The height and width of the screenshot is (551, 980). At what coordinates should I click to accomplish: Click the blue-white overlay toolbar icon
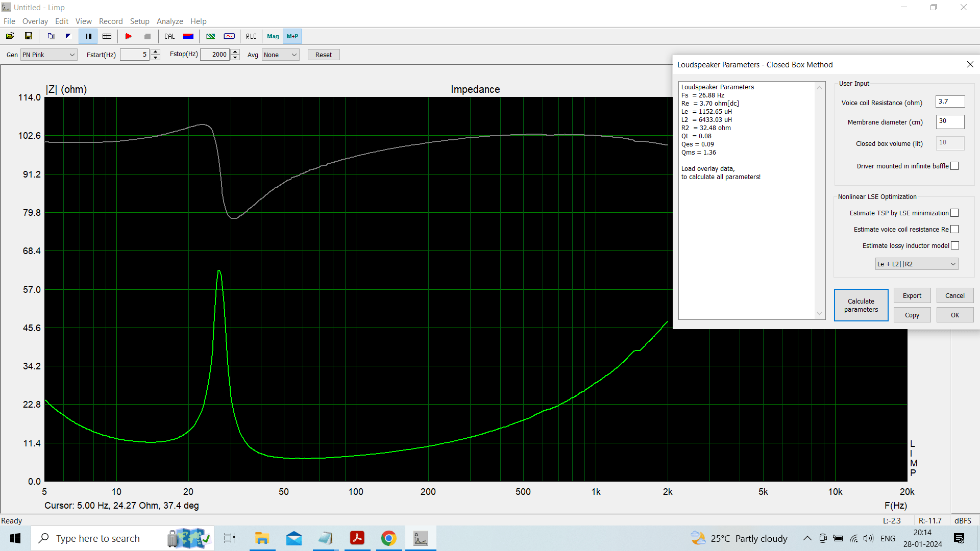click(x=68, y=36)
